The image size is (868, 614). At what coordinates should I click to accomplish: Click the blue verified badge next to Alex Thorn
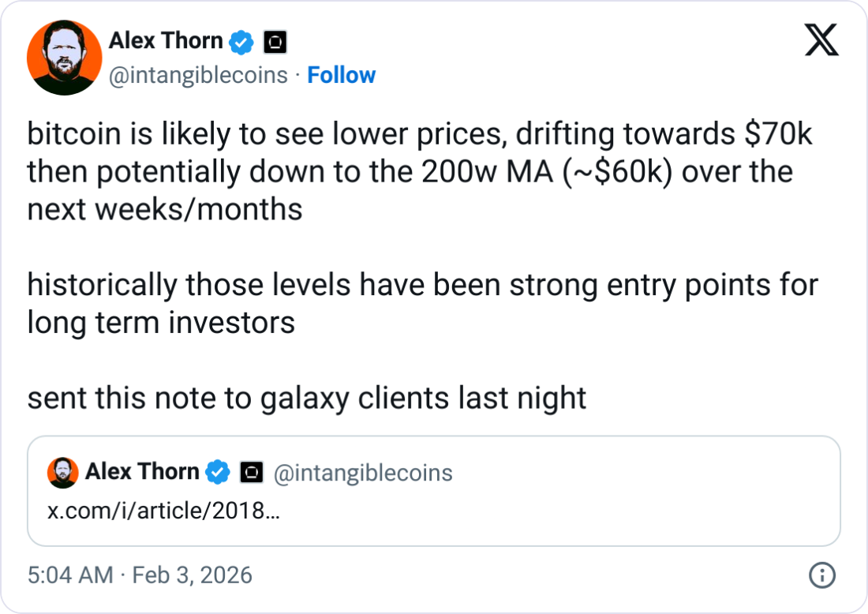tap(241, 41)
